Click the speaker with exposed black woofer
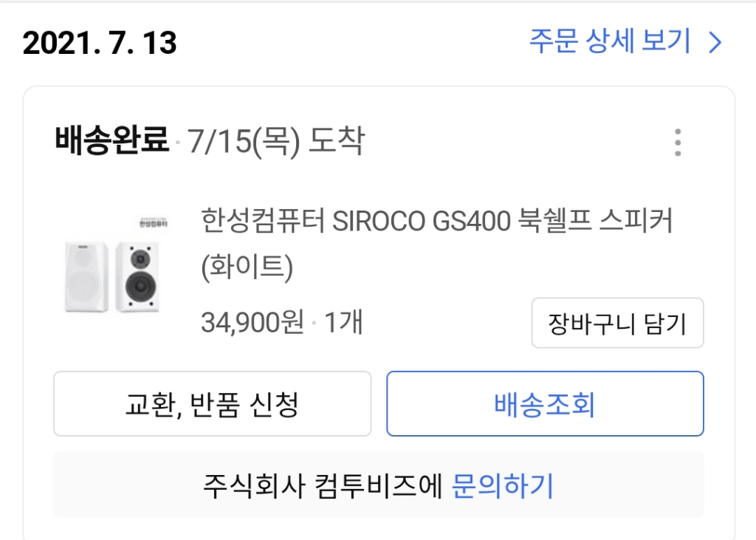 (x=139, y=276)
